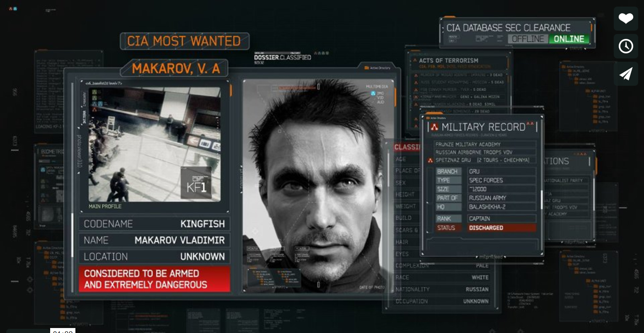Click the KF1 badge on surveillance image
Image resolution: width=644 pixels, height=333 pixels.
point(196,183)
